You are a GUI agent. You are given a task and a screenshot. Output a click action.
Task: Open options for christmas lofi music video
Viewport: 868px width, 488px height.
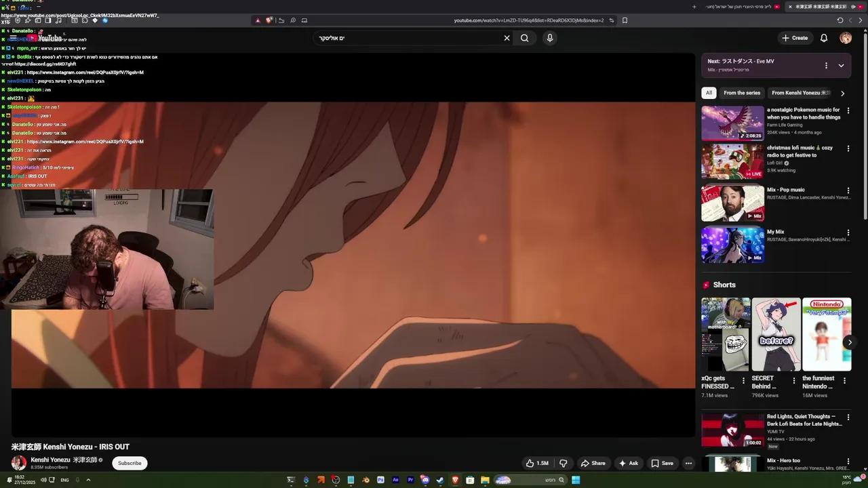[x=848, y=148]
